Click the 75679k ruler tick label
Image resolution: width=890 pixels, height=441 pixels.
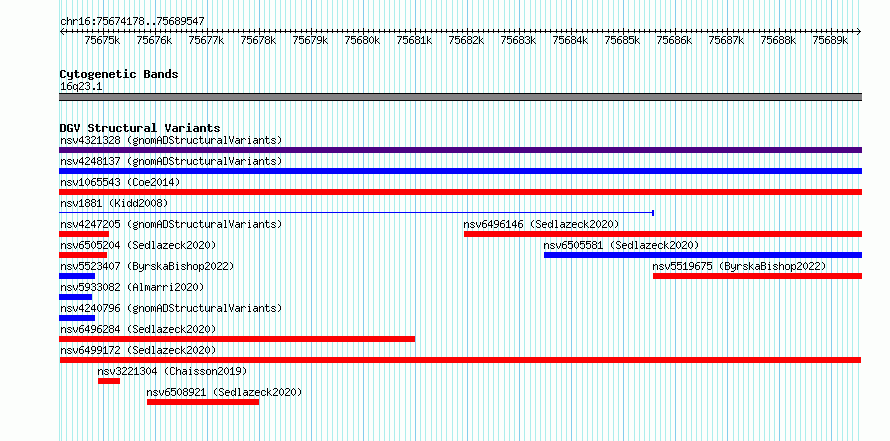coord(310,40)
